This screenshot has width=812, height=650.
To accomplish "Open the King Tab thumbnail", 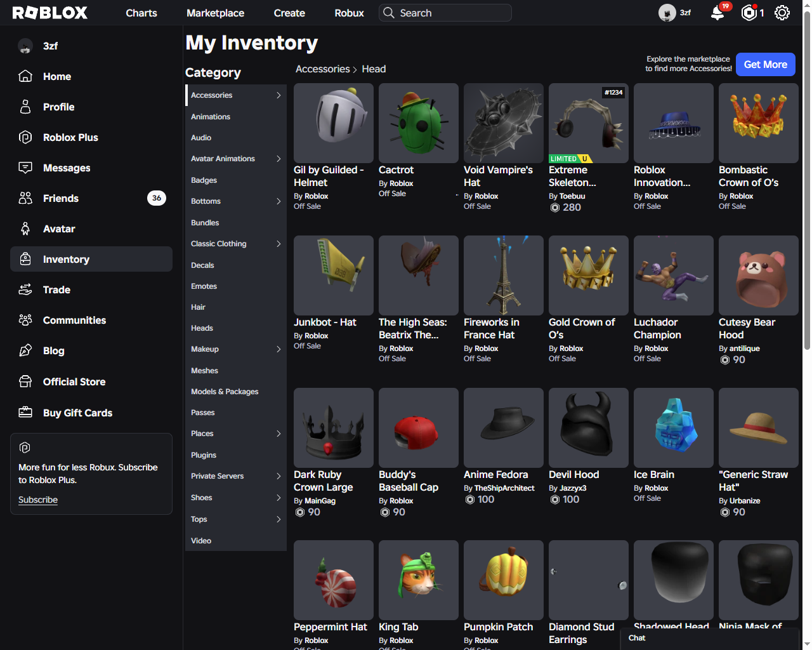I will tap(419, 580).
